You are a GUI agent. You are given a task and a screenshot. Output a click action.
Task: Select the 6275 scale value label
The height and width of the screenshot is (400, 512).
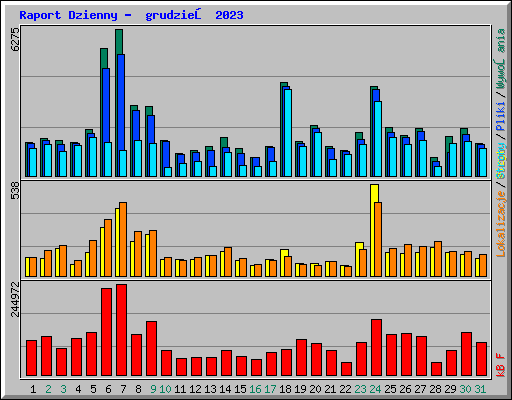[x=15, y=39]
